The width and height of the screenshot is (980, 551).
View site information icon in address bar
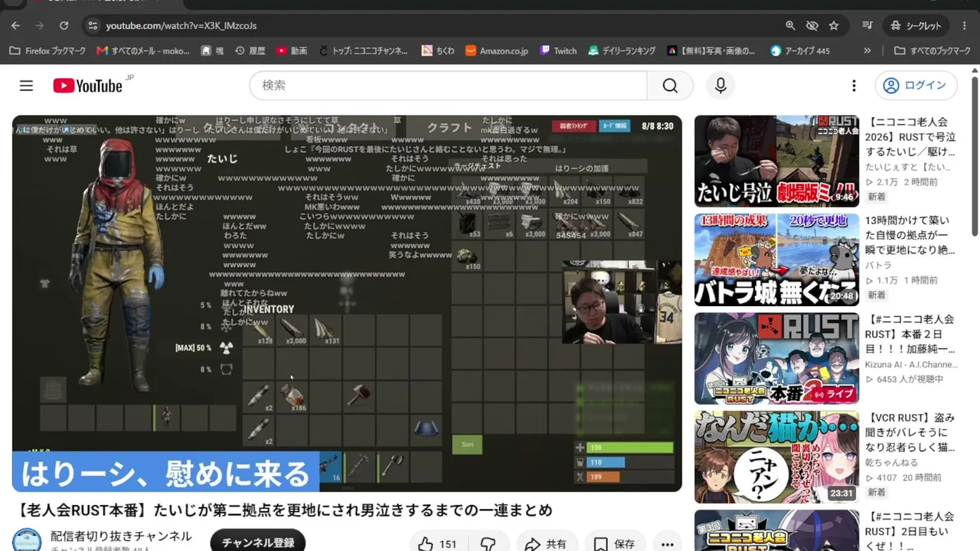pos(93,26)
